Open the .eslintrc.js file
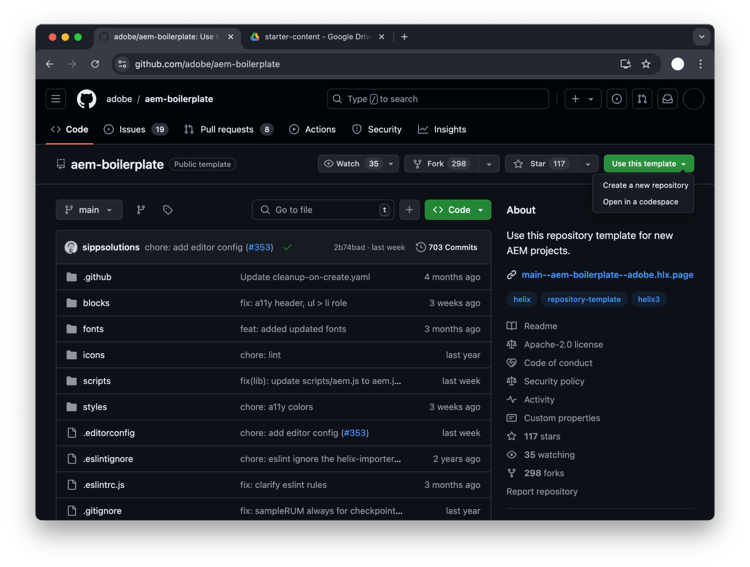Screen dimensions: 750x567 click(103, 485)
